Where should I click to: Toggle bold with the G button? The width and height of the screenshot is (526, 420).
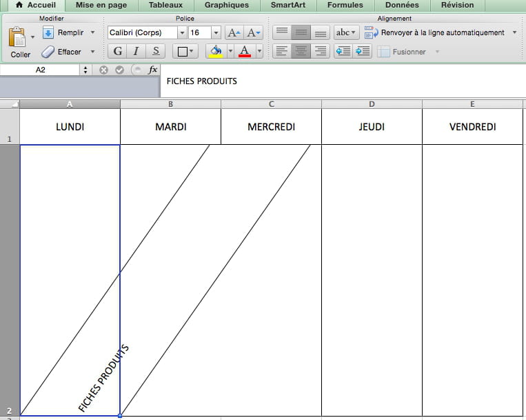117,51
